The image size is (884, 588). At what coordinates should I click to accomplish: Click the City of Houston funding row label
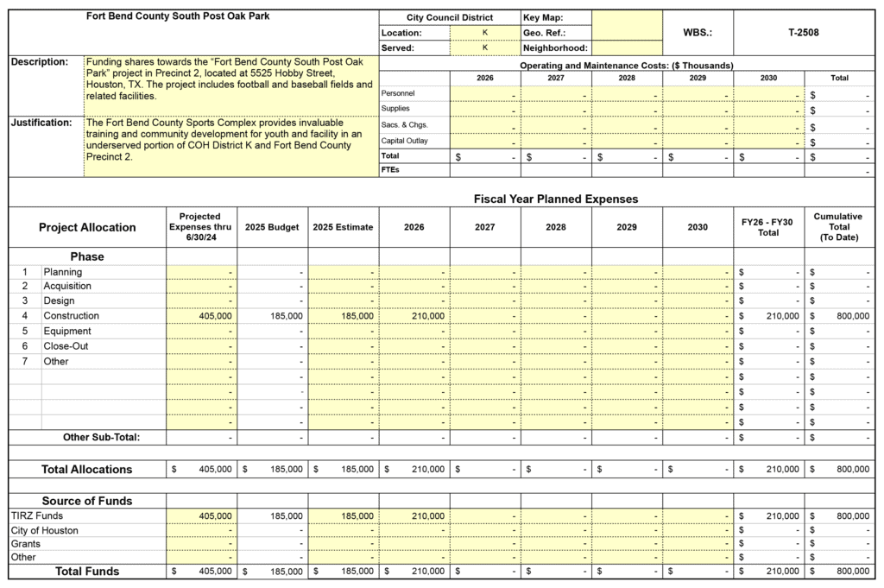click(44, 530)
